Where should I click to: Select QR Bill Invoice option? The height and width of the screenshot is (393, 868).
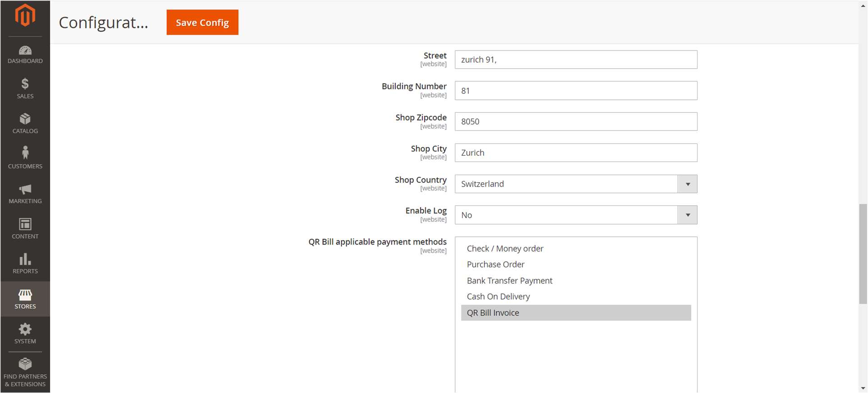[493, 313]
